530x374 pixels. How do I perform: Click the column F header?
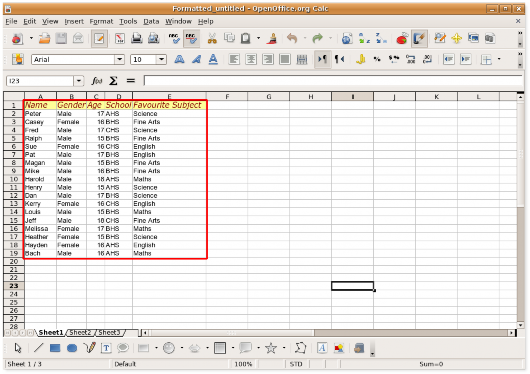pyautogui.click(x=227, y=97)
